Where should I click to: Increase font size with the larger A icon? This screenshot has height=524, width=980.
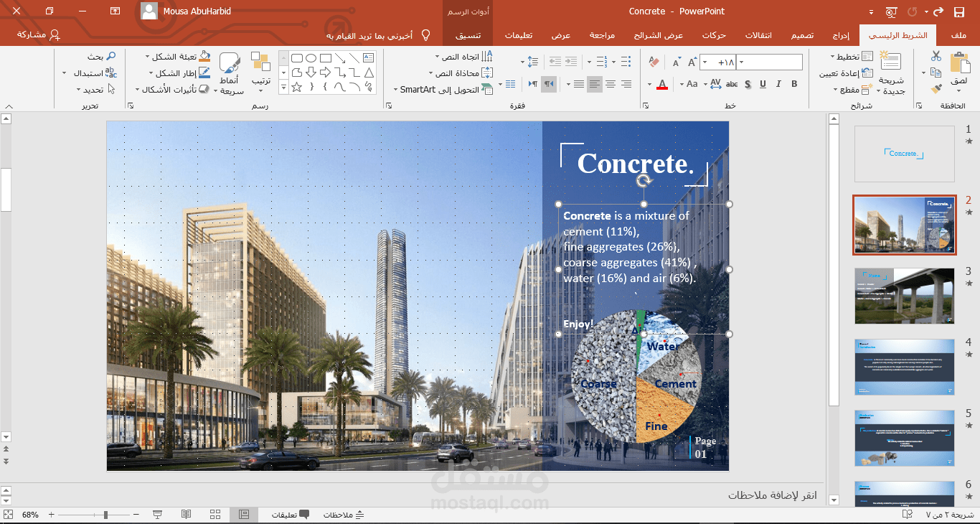coord(692,62)
